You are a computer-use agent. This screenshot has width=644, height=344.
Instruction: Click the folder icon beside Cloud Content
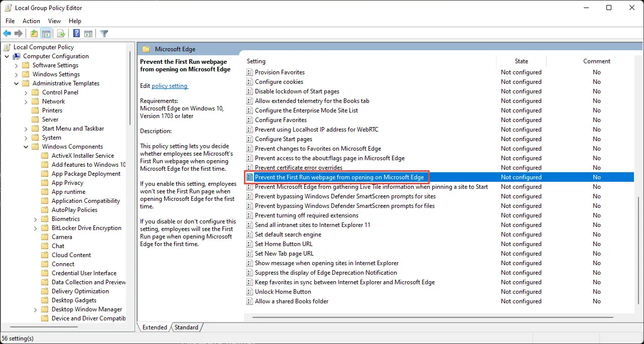[x=45, y=255]
